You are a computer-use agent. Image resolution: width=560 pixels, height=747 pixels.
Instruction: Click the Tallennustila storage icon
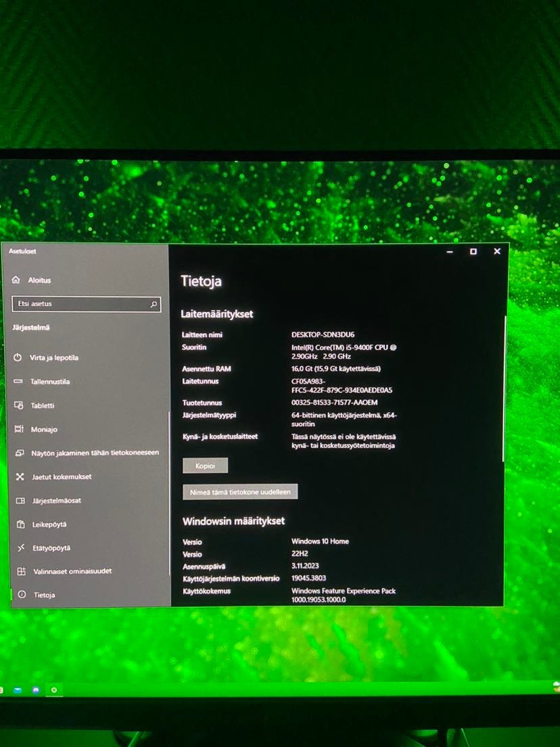tap(18, 381)
